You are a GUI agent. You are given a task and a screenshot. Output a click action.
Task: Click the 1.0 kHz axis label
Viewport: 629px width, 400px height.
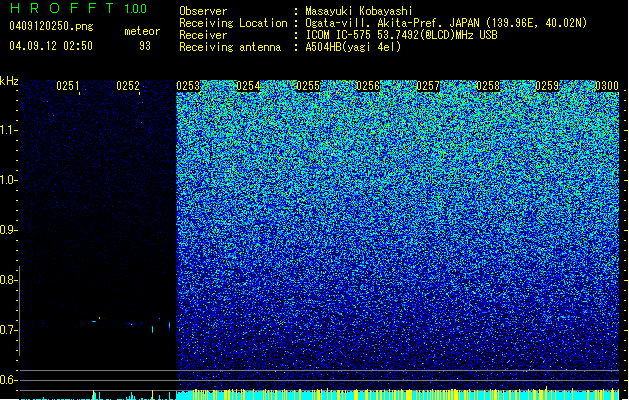click(9, 180)
